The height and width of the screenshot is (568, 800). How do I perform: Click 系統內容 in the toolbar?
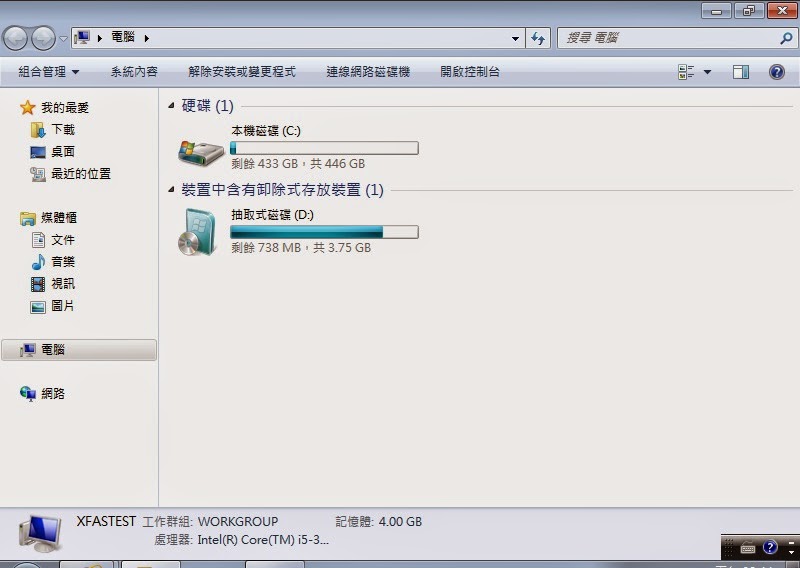click(x=134, y=72)
